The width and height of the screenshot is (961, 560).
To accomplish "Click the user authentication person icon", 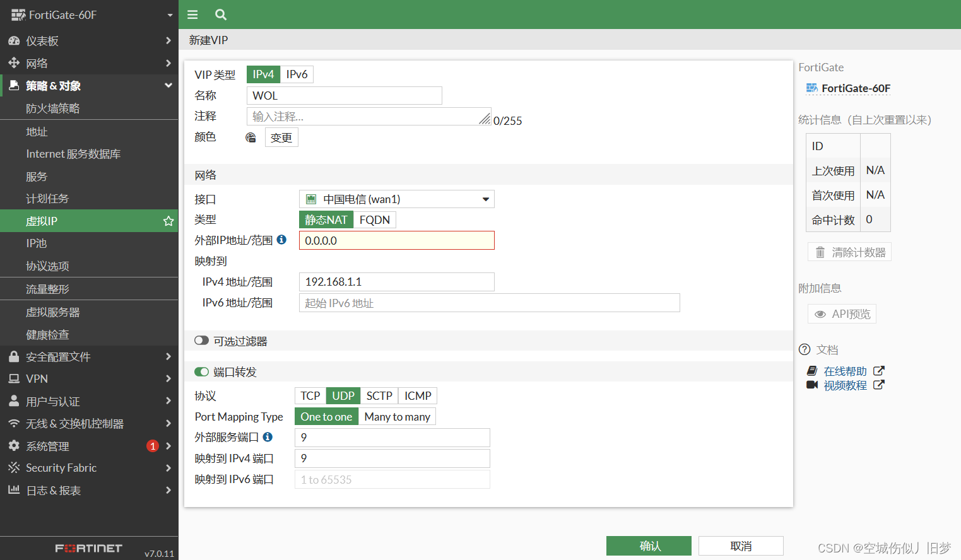I will point(14,401).
